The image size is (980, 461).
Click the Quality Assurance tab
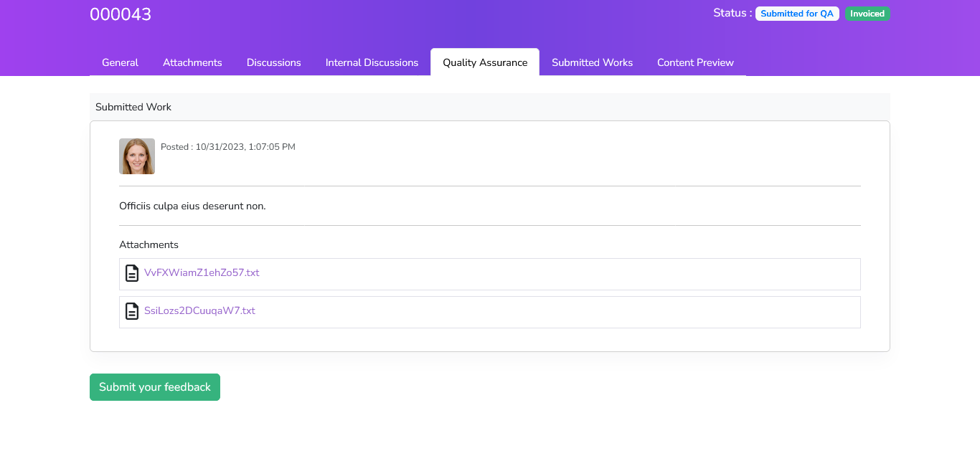pos(485,62)
